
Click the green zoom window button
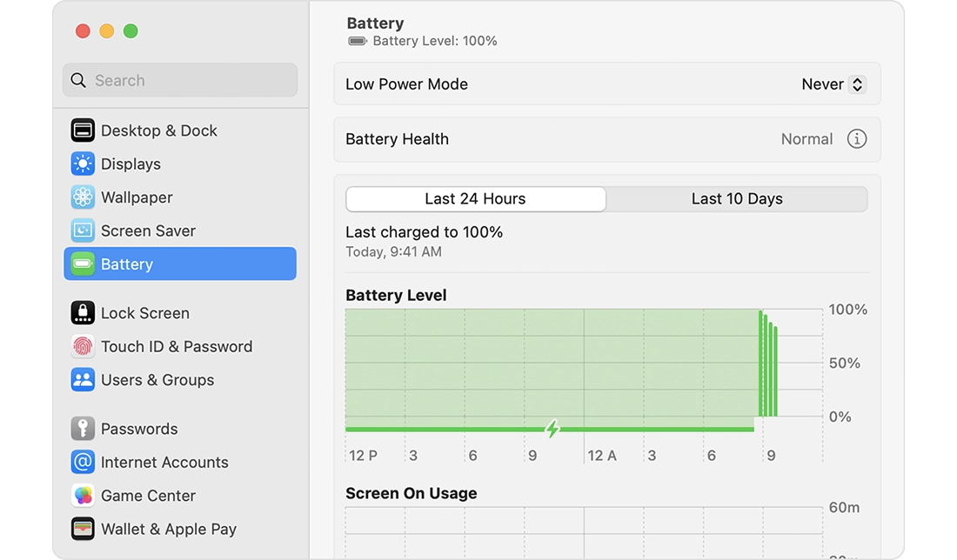(130, 31)
